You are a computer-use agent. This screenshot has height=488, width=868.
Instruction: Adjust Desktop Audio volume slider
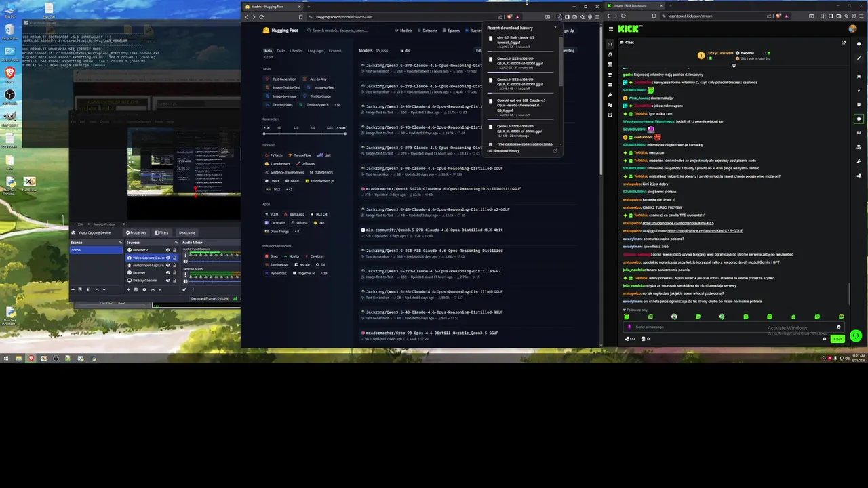(215, 281)
